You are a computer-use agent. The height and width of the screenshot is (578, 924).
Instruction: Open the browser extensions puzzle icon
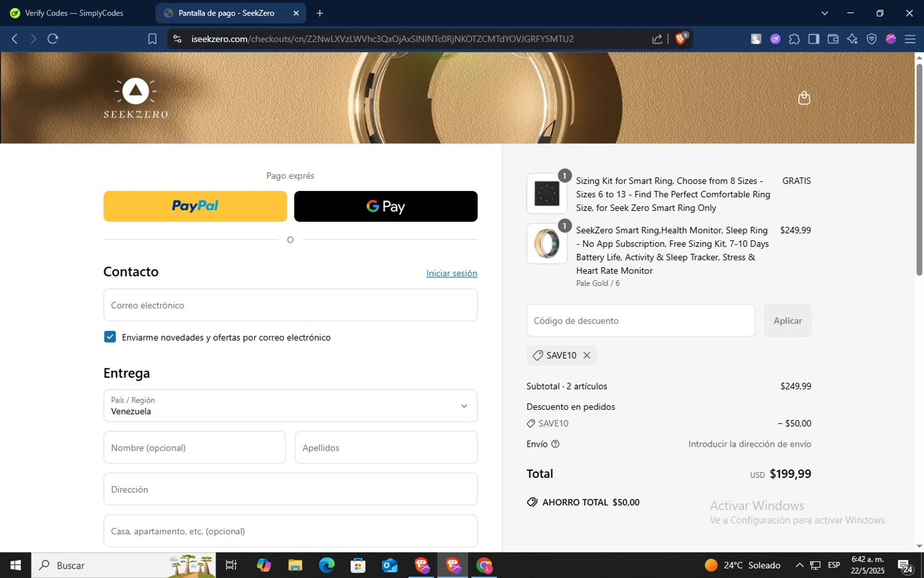point(795,39)
